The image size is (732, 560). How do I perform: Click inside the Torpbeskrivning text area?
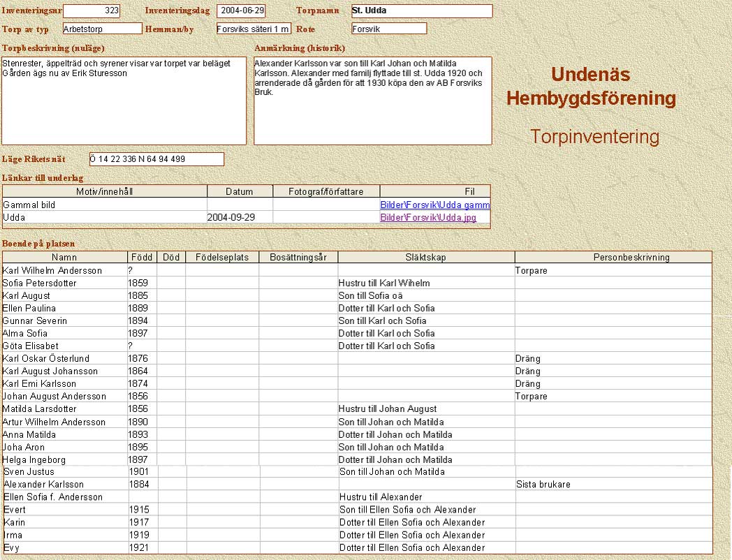[x=124, y=101]
